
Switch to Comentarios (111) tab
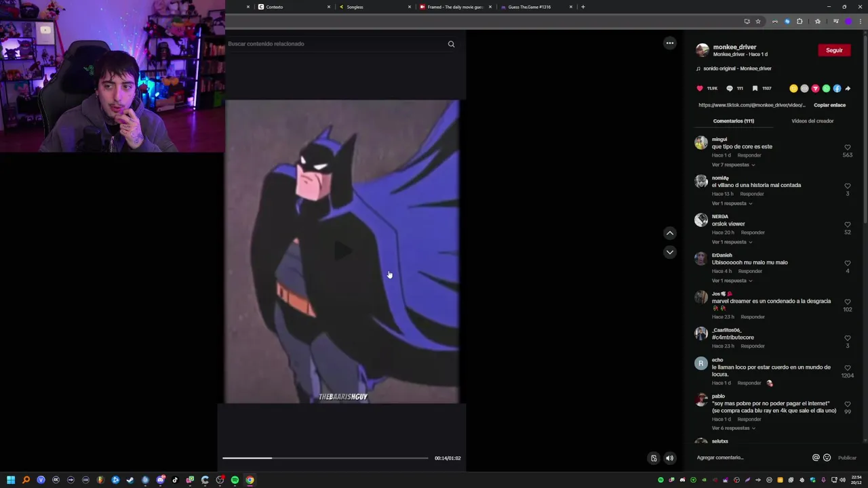(733, 121)
